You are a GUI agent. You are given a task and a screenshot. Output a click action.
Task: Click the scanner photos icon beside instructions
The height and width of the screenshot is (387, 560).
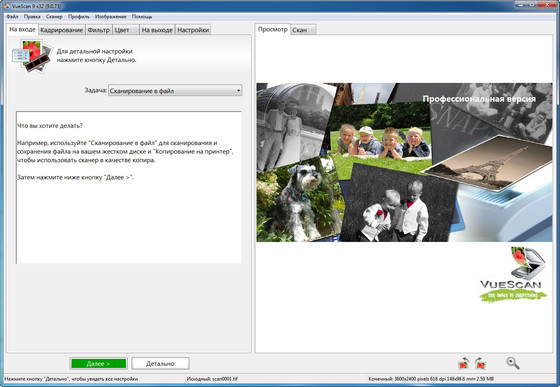tap(32, 56)
